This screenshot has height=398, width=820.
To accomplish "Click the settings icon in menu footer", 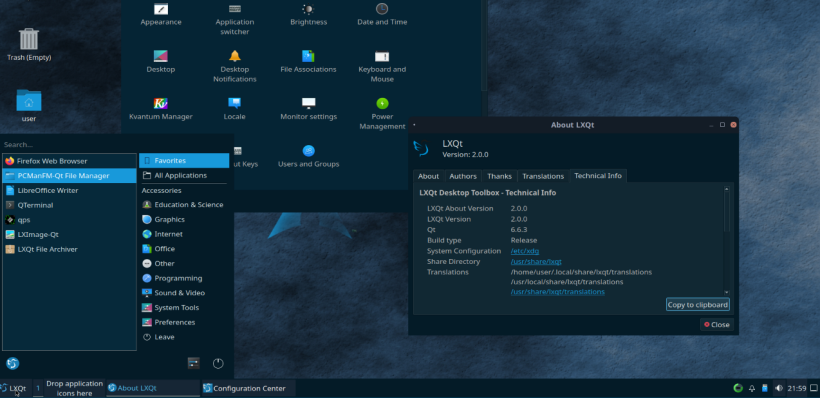I will [x=193, y=363].
